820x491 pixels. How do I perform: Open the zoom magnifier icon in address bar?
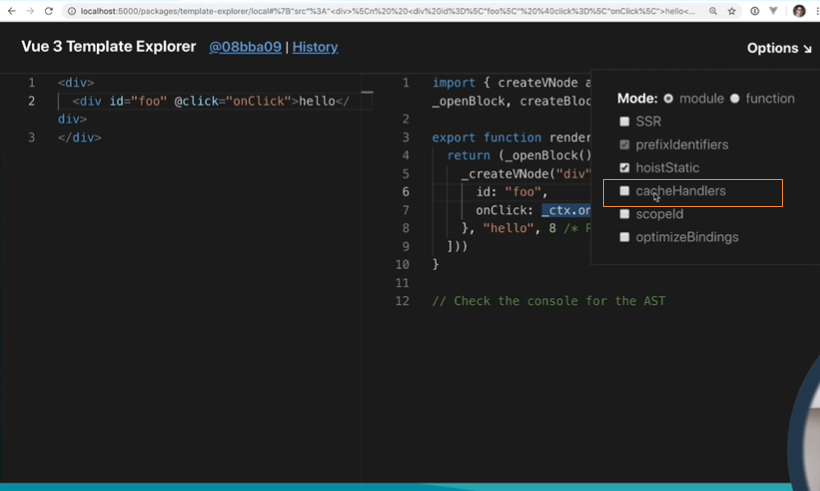click(x=713, y=11)
